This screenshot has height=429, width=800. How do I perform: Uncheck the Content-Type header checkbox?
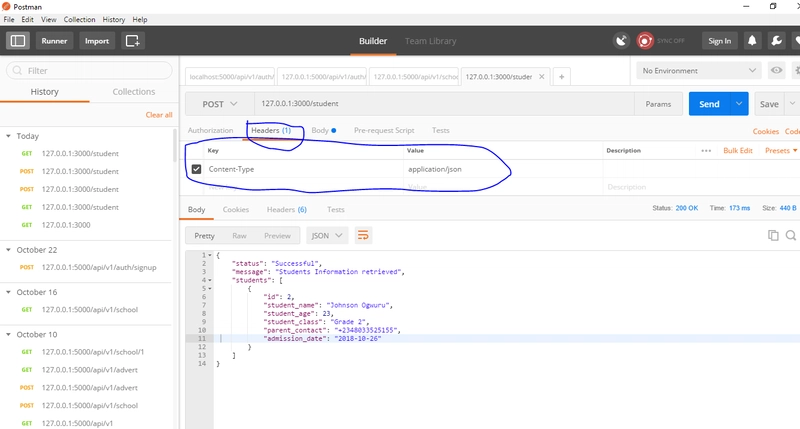[196, 169]
